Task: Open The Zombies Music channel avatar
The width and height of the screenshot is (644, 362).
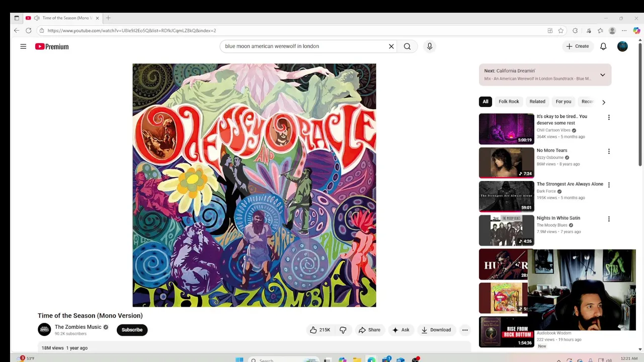Action: tap(44, 330)
